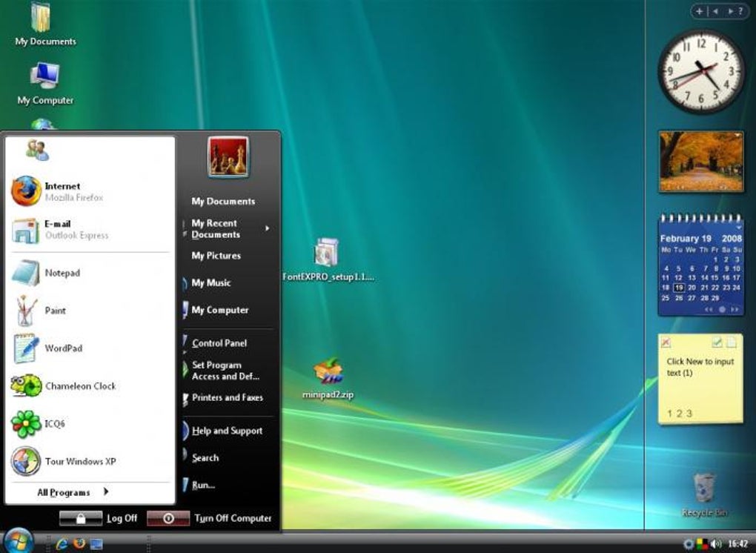Viewport: 756px width, 553px height.
Task: Go to next month in calendar
Action: 735,310
